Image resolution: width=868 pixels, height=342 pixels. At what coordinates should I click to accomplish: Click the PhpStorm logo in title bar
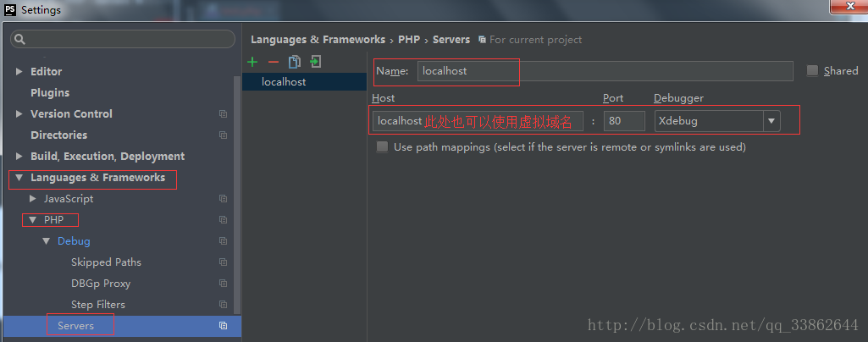pos(10,9)
